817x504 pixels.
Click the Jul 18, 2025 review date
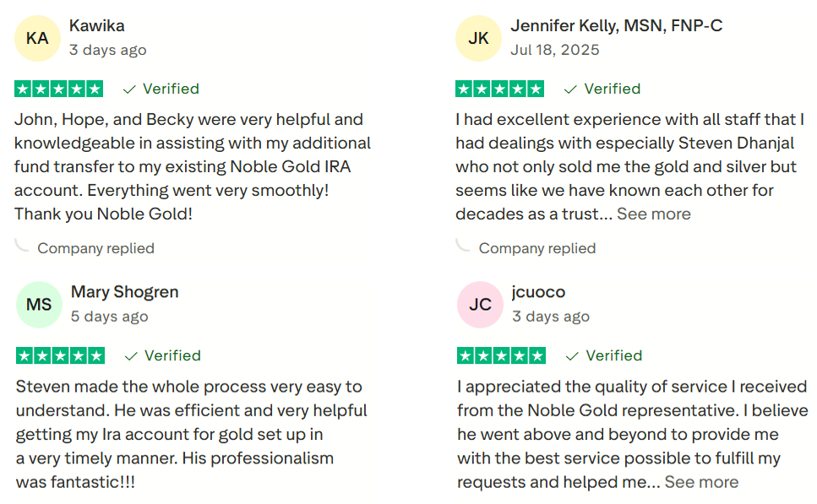click(x=555, y=50)
